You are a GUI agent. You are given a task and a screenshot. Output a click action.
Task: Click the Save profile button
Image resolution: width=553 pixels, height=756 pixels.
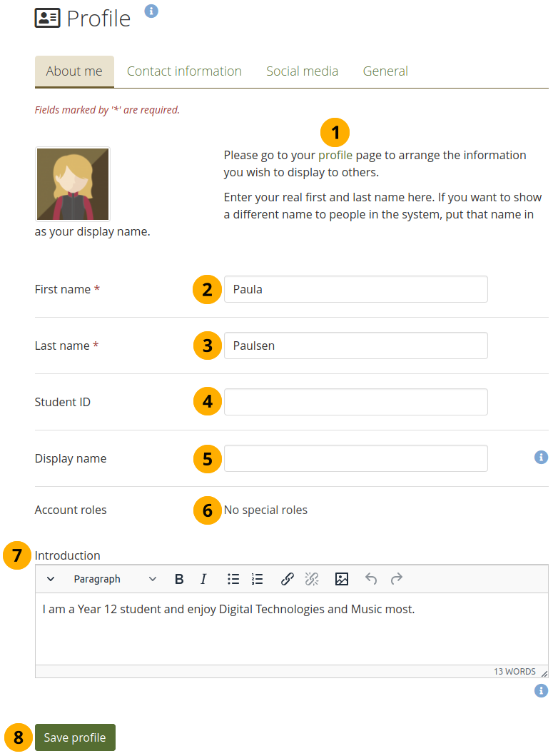click(x=75, y=737)
